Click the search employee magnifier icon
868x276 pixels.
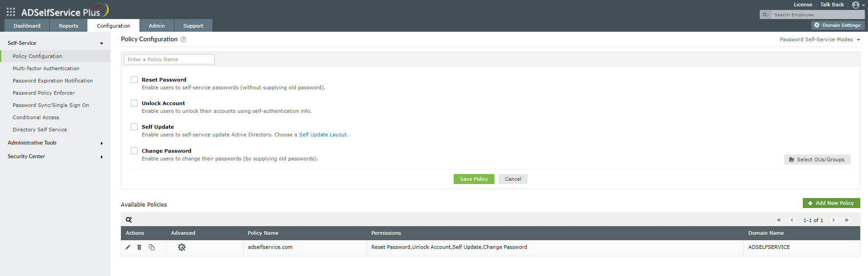(x=766, y=15)
